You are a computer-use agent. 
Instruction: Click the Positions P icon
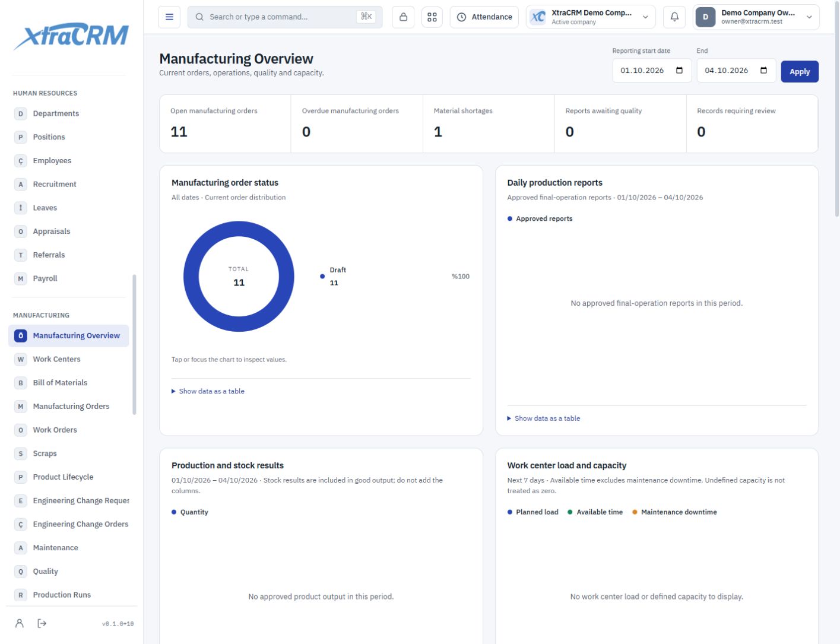[x=21, y=137]
